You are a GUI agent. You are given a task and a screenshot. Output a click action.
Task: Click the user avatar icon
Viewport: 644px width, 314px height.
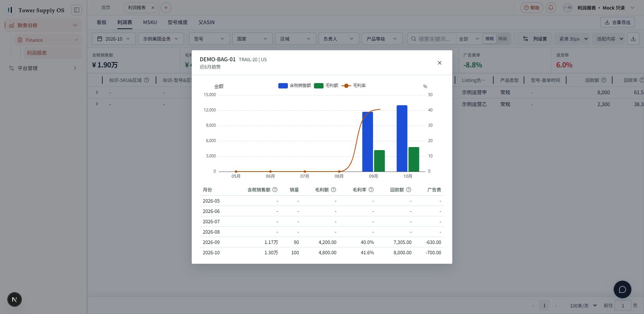(567, 8)
